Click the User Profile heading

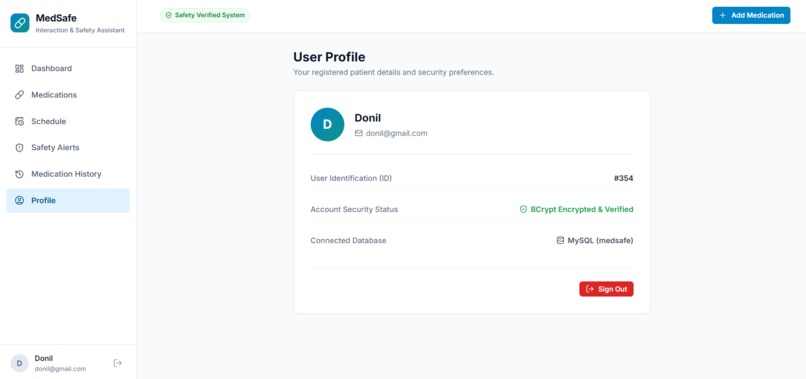[329, 57]
